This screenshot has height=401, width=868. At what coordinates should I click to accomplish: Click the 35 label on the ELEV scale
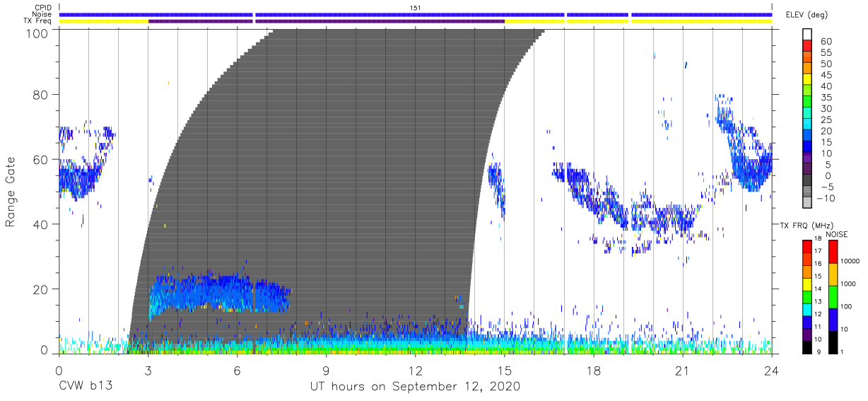click(825, 98)
